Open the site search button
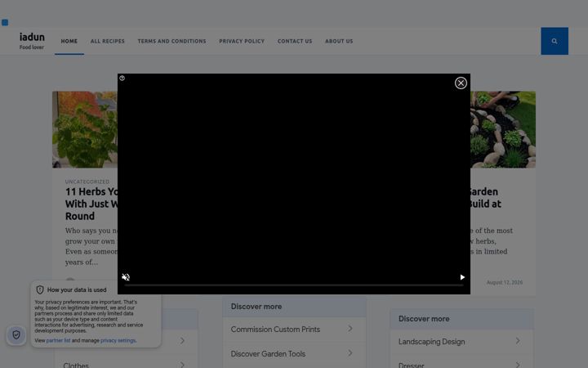Viewport: 588px width, 368px height. point(555,41)
